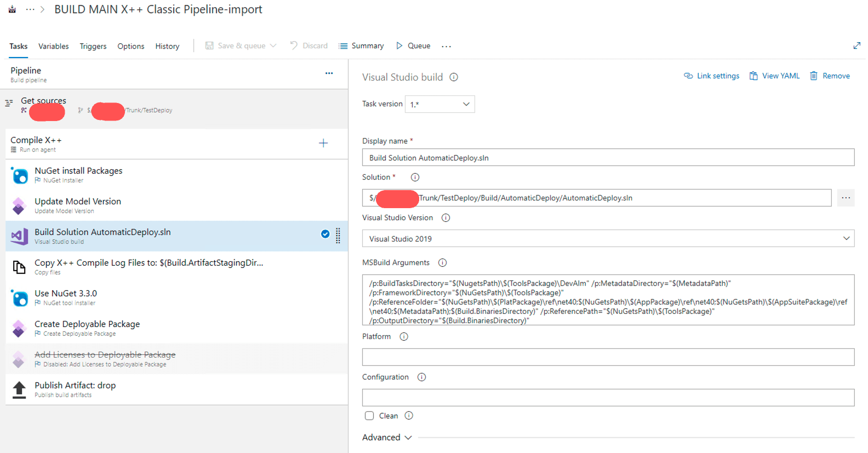This screenshot has width=868, height=453.
Task: Select the Compile X++ agent job
Action: [176, 144]
